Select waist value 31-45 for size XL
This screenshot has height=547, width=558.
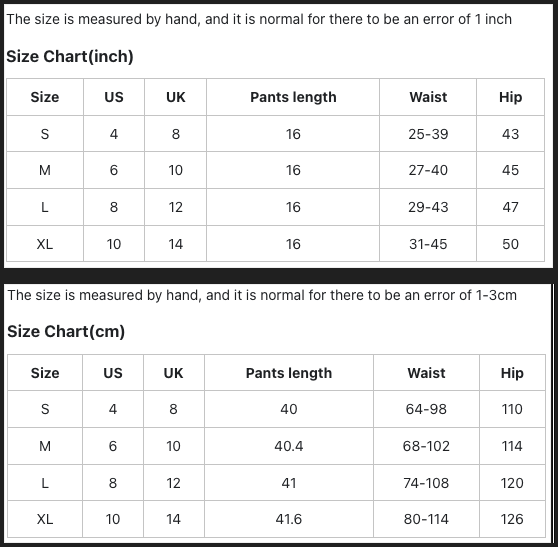(x=428, y=244)
